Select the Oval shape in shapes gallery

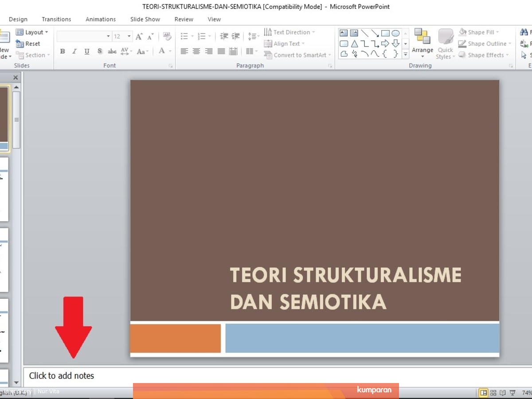coord(395,33)
